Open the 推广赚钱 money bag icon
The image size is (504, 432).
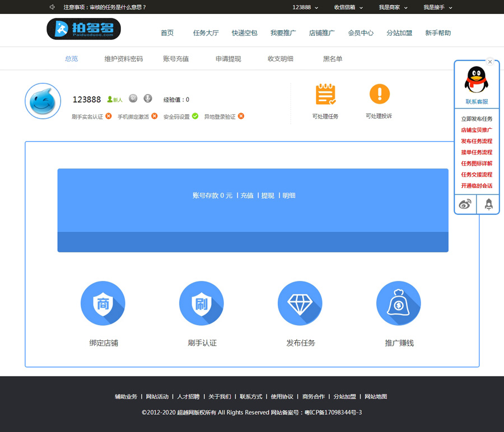point(398,303)
